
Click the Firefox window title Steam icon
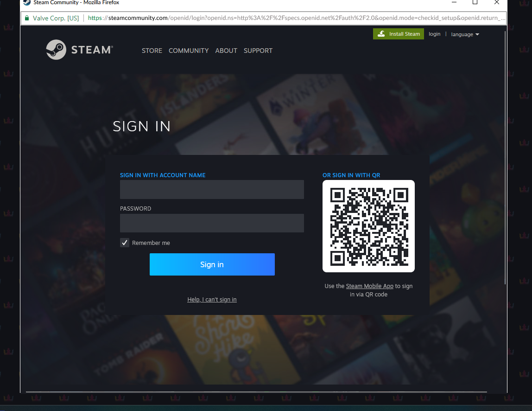27,2
